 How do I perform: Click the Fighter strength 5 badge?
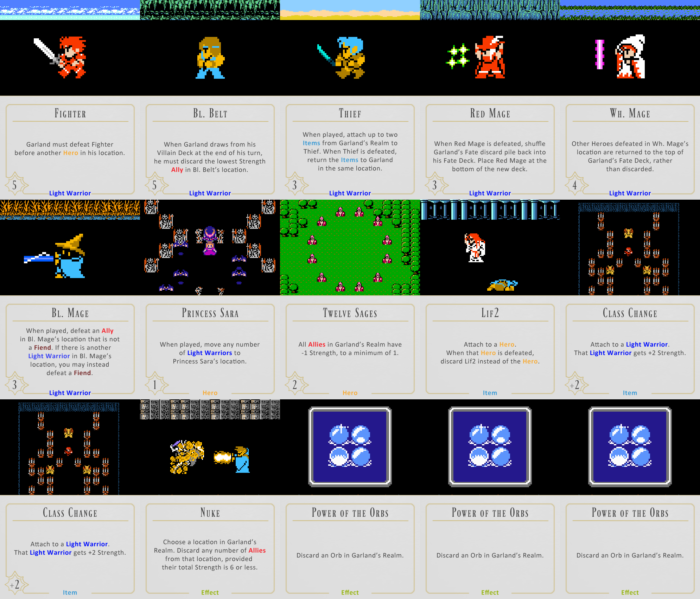point(15,185)
